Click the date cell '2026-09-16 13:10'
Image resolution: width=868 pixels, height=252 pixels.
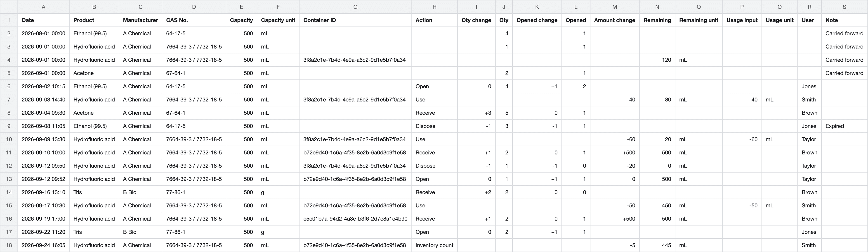(43, 192)
